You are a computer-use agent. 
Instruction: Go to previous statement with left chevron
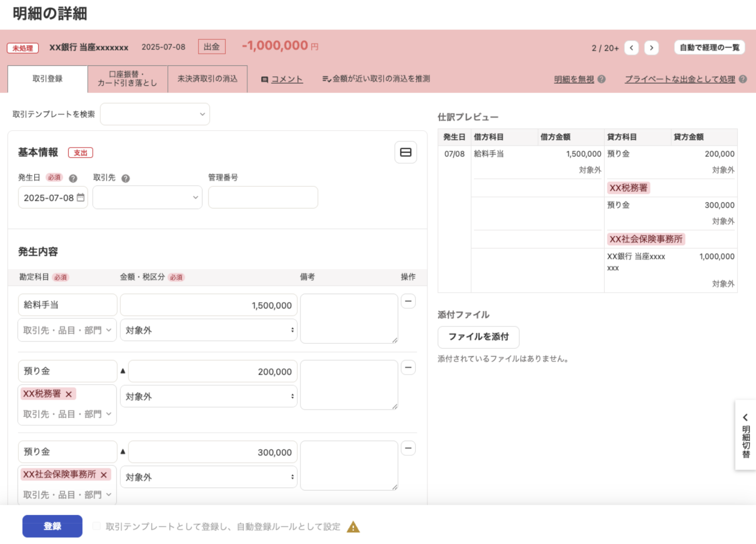pyautogui.click(x=631, y=48)
